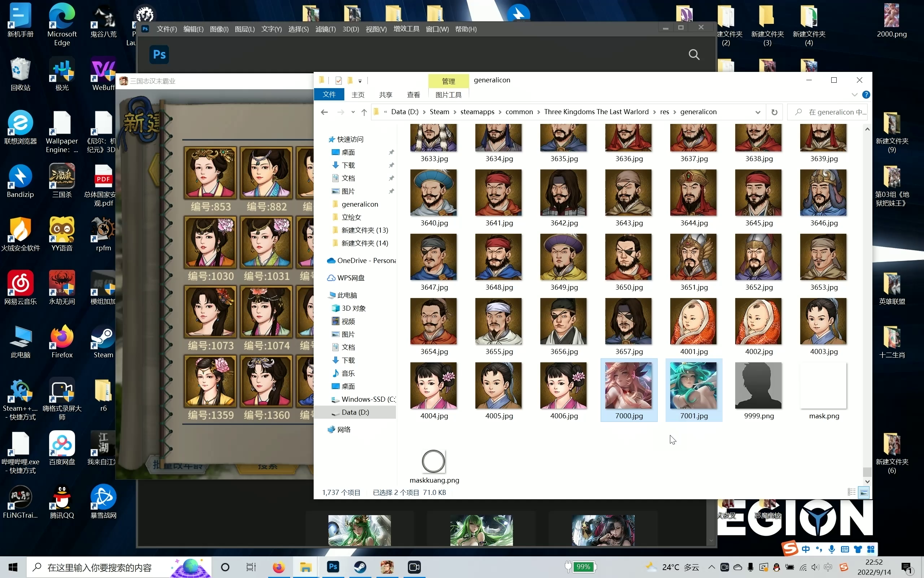Click the 文件 tab in Explorer ribbon

329,94
